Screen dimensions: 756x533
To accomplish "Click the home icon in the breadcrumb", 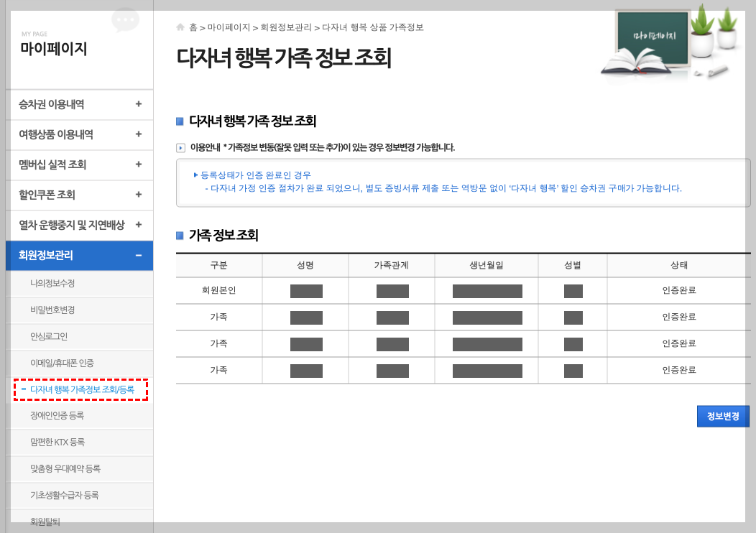I will 180,27.
